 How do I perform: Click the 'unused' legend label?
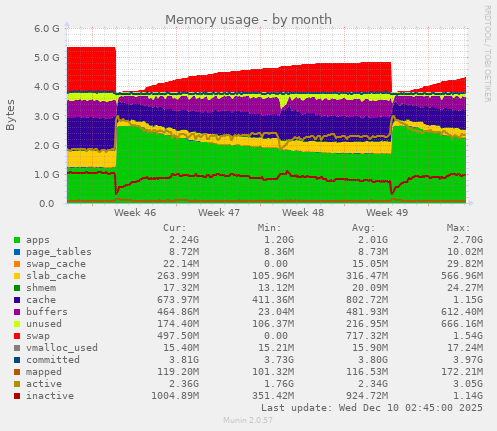tap(44, 324)
